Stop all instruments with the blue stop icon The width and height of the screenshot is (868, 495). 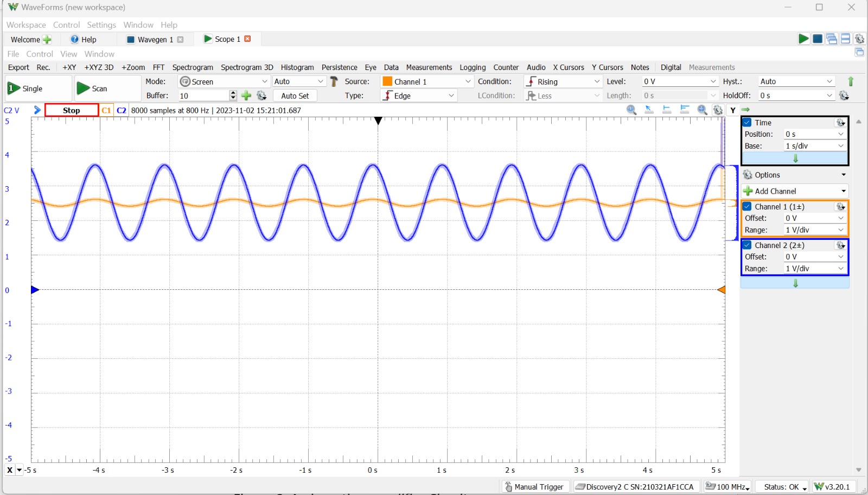819,39
